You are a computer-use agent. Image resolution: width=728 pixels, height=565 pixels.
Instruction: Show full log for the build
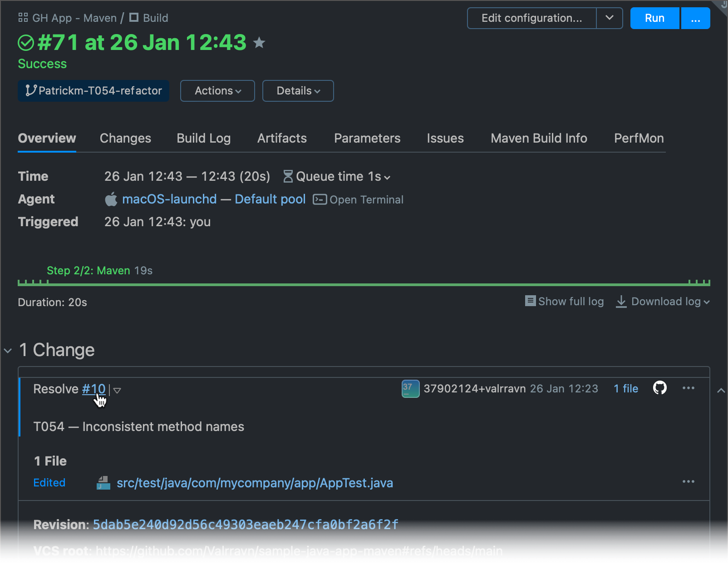coord(564,301)
